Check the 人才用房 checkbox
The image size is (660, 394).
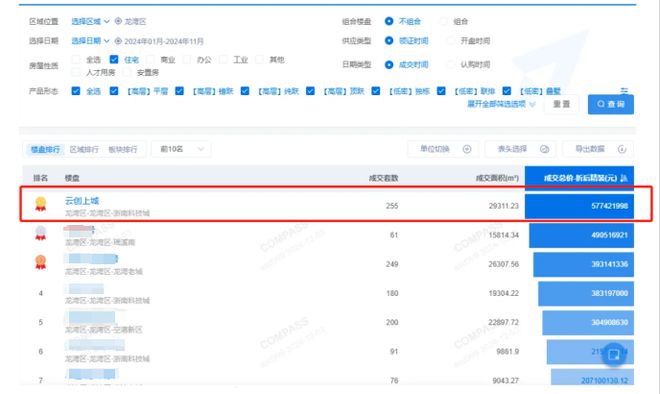pyautogui.click(x=76, y=72)
